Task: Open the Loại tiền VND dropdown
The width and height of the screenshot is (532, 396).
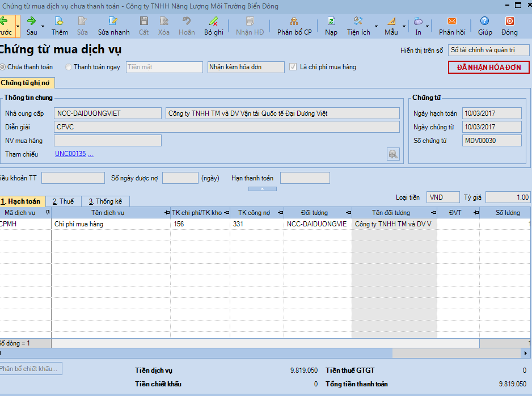Action: tap(443, 197)
